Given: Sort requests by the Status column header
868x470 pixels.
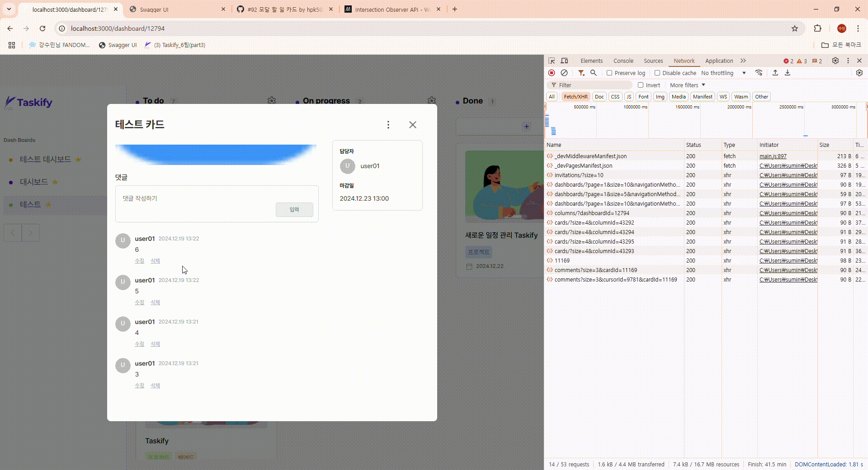Looking at the screenshot, I should 703,145.
